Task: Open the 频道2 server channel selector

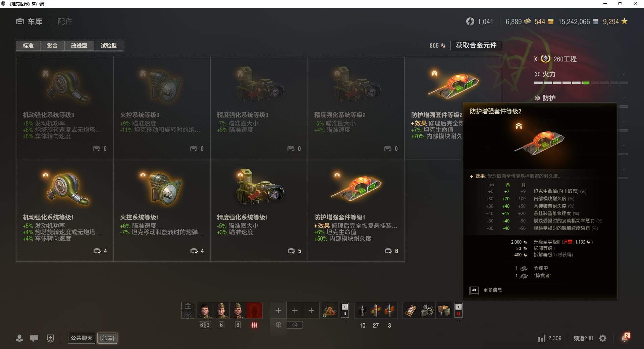Action: pyautogui.click(x=583, y=338)
